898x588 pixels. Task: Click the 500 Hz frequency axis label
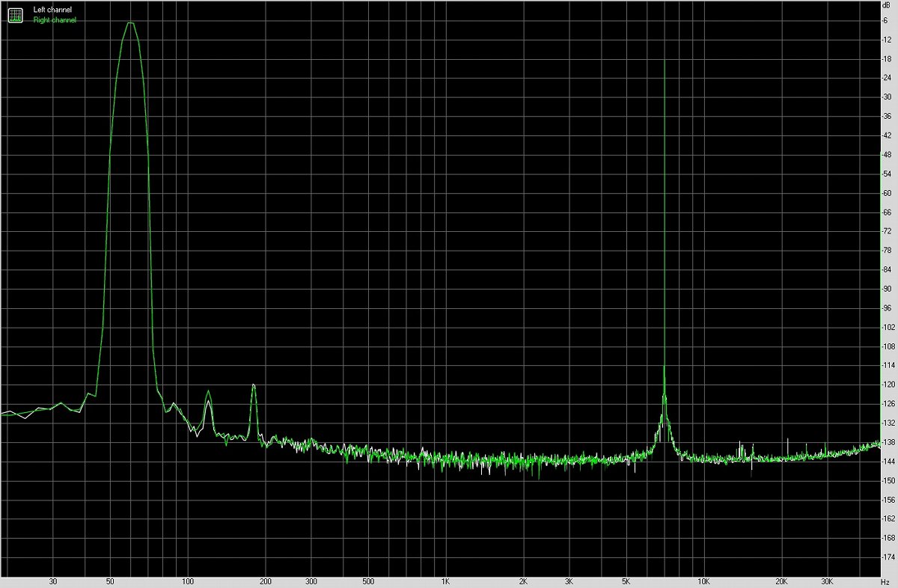[x=368, y=581]
